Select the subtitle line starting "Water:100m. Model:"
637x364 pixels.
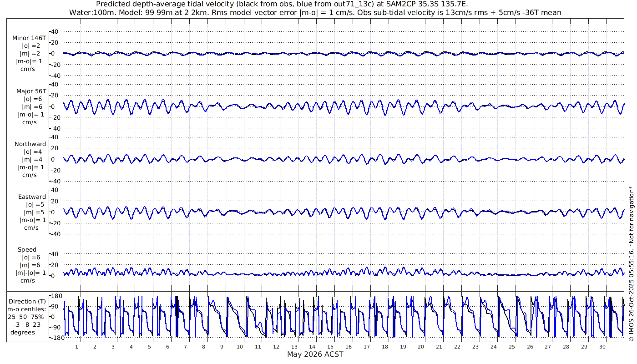315,12
